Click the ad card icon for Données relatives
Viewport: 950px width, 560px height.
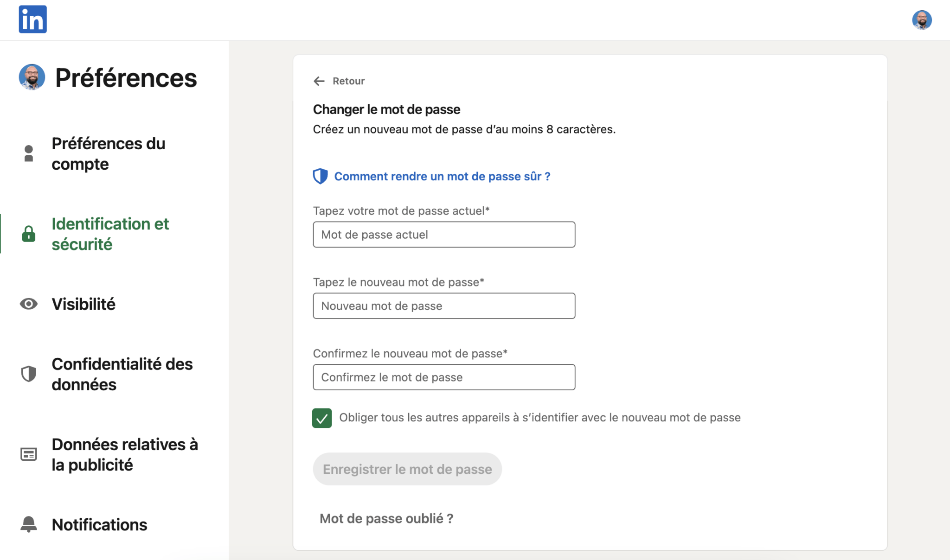[29, 454]
